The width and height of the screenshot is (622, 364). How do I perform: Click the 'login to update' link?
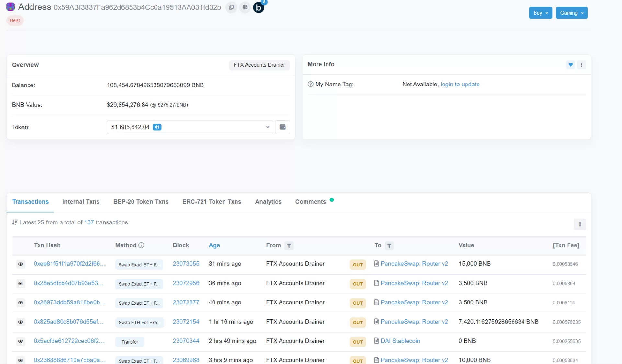[460, 85]
